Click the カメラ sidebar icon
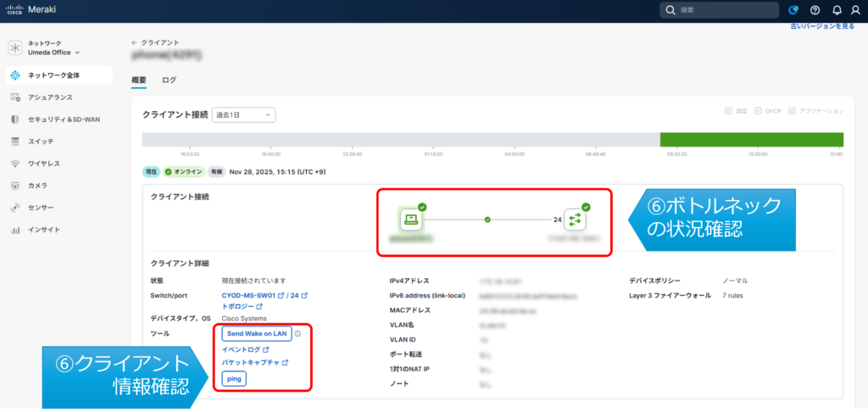 pyautogui.click(x=15, y=186)
